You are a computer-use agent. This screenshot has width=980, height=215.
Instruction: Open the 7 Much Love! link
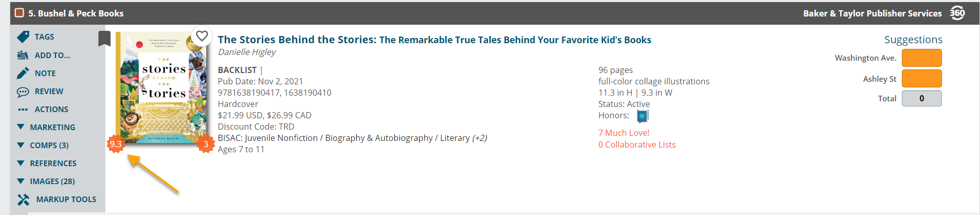pos(624,133)
